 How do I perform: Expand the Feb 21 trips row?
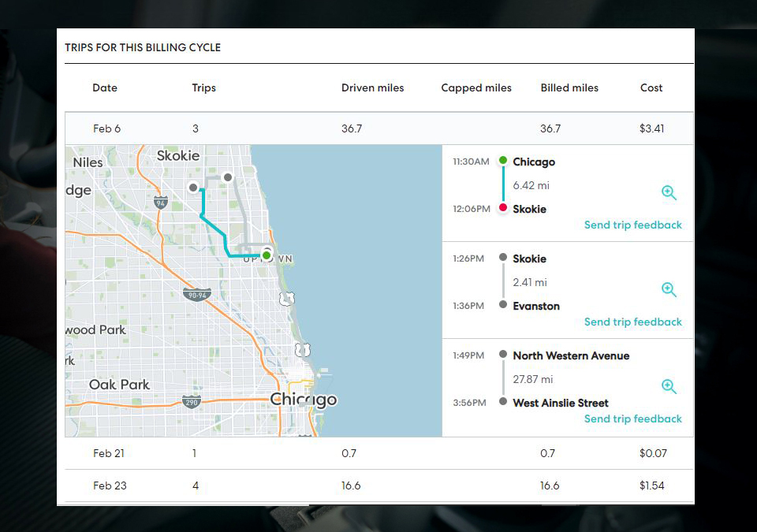(x=379, y=453)
